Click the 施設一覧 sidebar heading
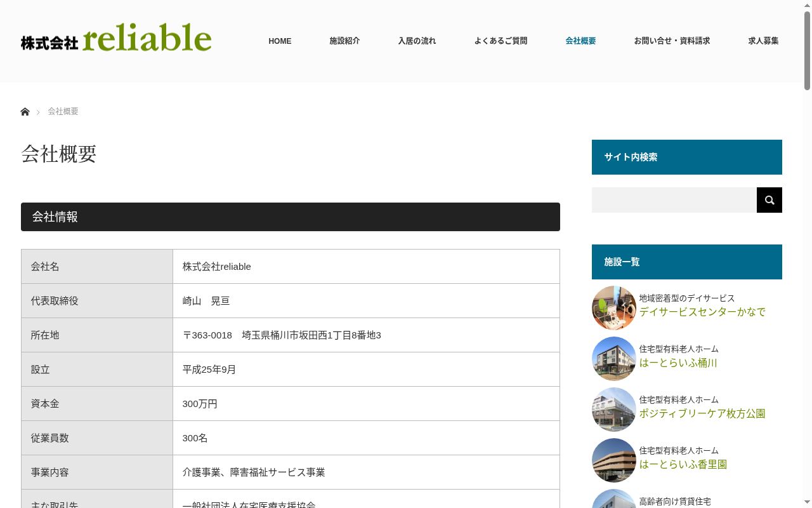This screenshot has height=508, width=812. tap(687, 262)
